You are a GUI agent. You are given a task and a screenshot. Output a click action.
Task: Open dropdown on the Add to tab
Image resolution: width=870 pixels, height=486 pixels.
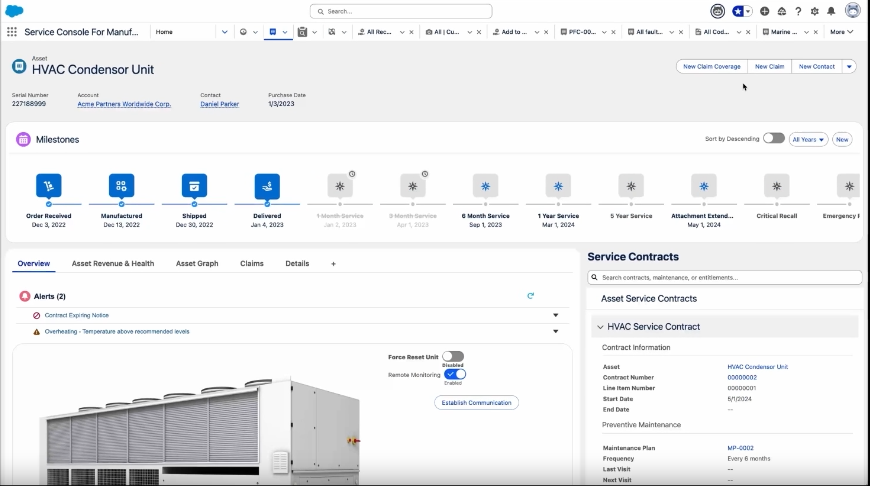tap(537, 32)
